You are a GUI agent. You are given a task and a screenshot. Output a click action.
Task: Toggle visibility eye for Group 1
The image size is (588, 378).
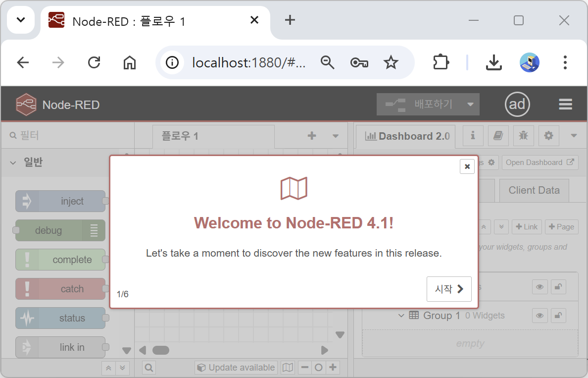tap(540, 316)
